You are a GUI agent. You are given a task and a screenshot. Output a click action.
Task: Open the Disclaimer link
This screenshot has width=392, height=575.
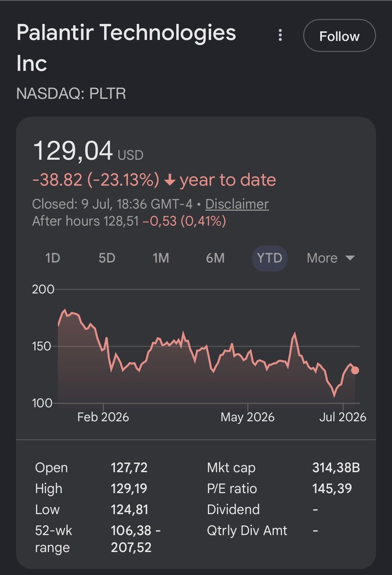point(237,204)
